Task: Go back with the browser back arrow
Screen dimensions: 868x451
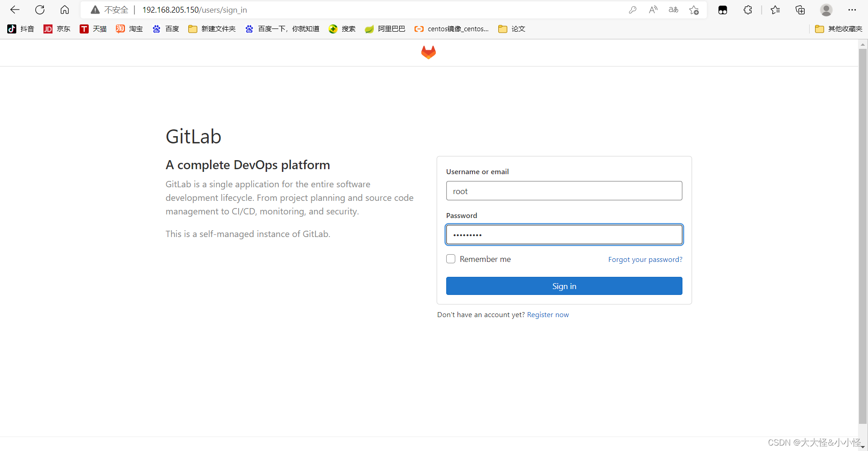Action: 15,9
